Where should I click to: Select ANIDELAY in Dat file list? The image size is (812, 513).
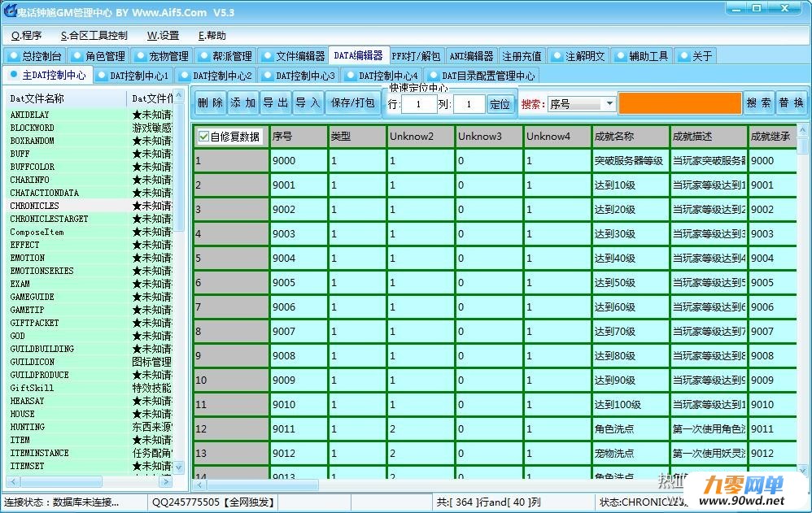[29, 115]
